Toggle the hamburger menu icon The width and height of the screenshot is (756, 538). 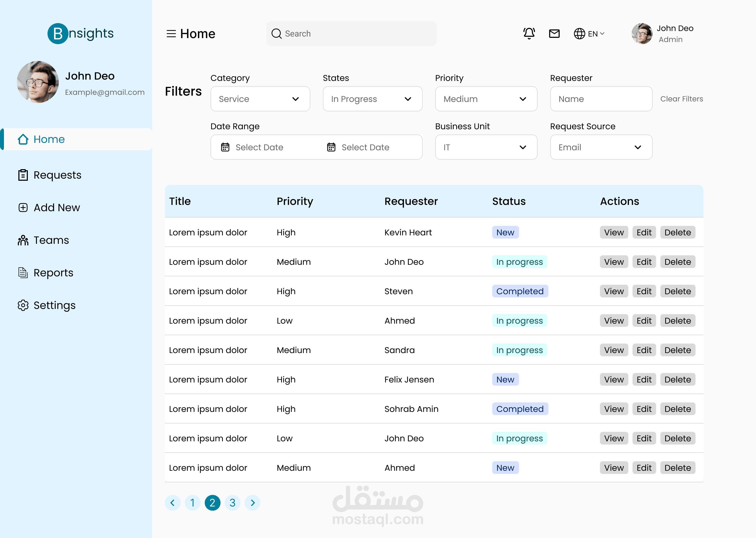point(171,34)
